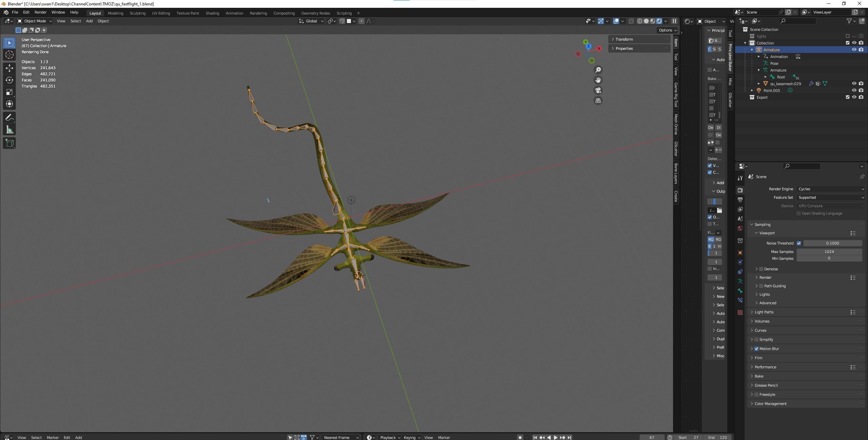The width and height of the screenshot is (868, 440).
Task: Click current frame field showing 67
Action: click(x=652, y=437)
